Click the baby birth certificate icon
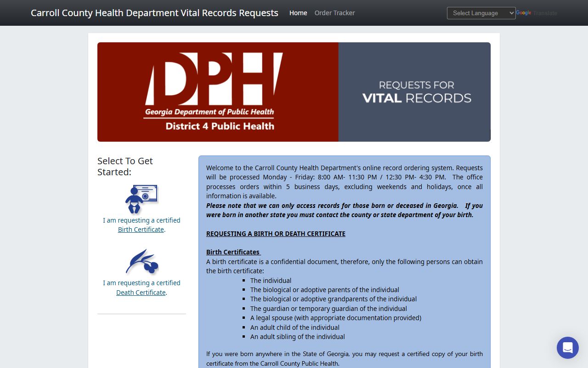 (141, 199)
